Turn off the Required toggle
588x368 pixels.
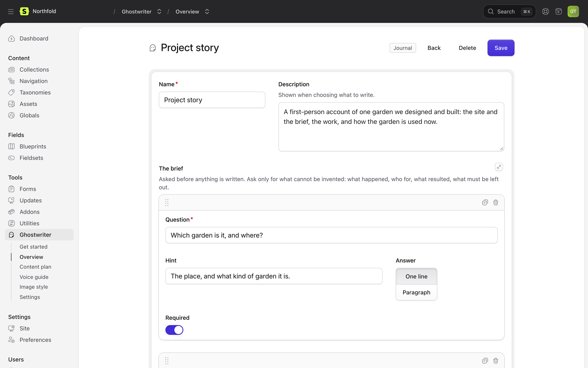pos(174,330)
